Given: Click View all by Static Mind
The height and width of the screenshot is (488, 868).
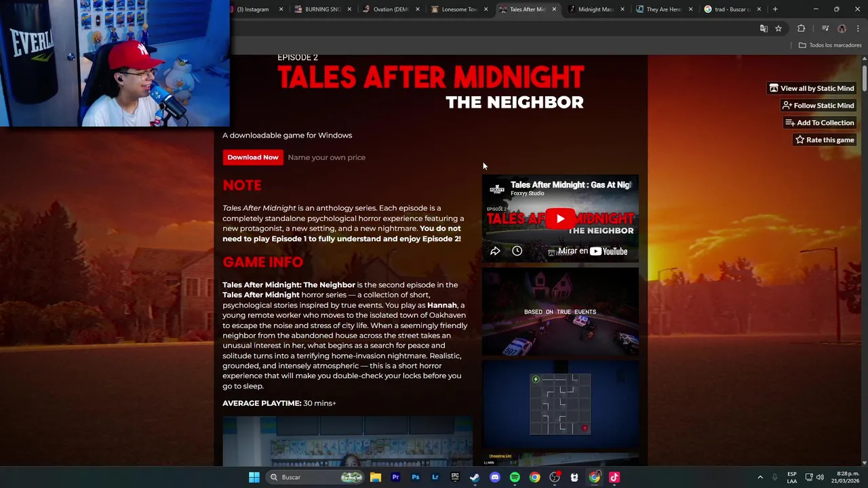Looking at the screenshot, I should tap(811, 88).
